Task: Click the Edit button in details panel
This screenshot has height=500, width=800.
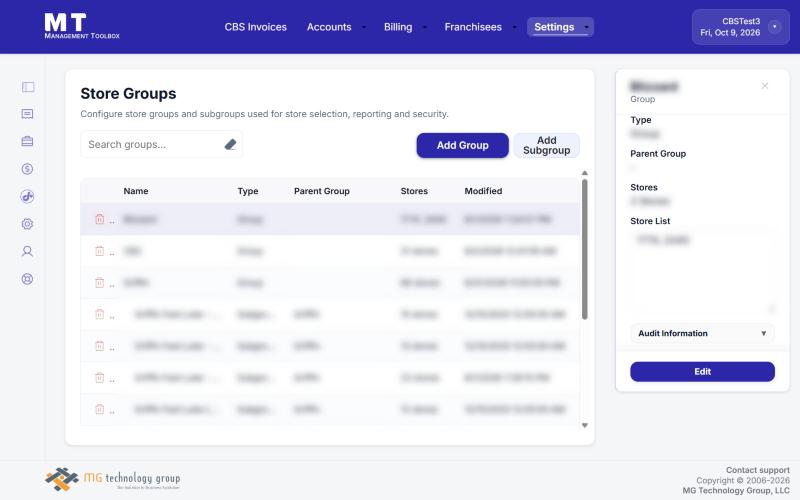Action: click(702, 371)
